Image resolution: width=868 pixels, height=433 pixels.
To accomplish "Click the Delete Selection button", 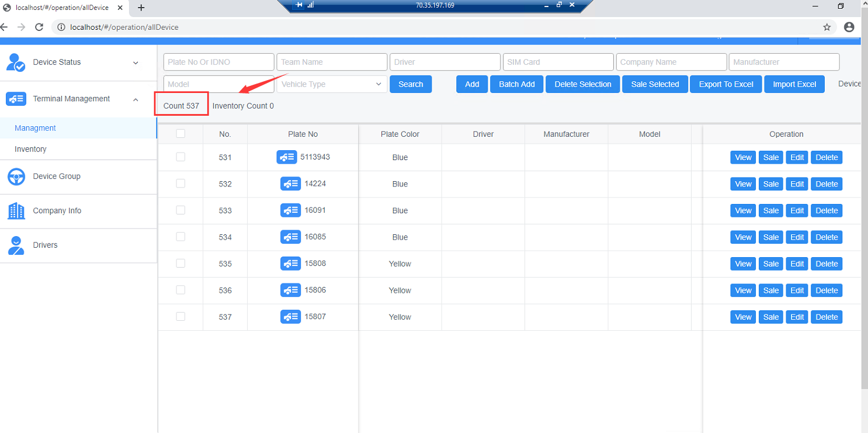I will point(583,84).
